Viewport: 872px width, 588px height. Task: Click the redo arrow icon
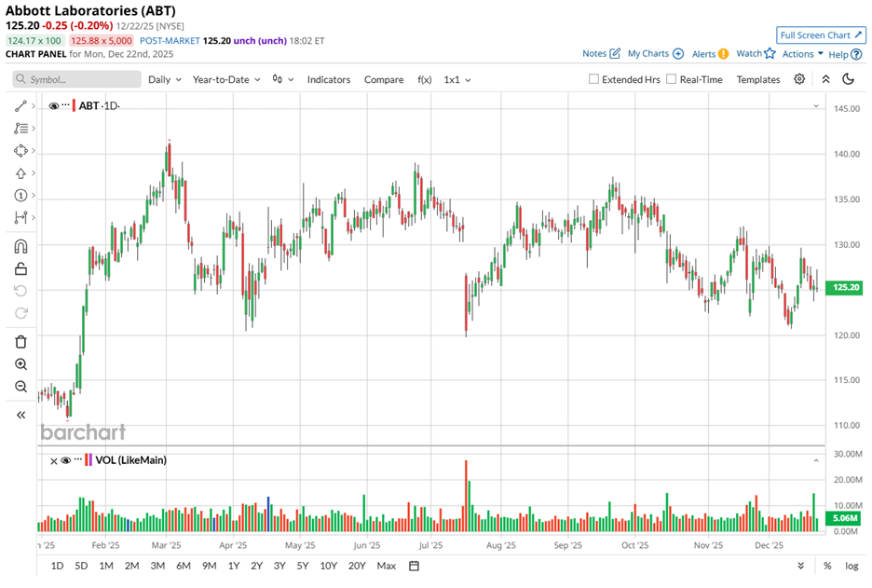click(x=20, y=312)
